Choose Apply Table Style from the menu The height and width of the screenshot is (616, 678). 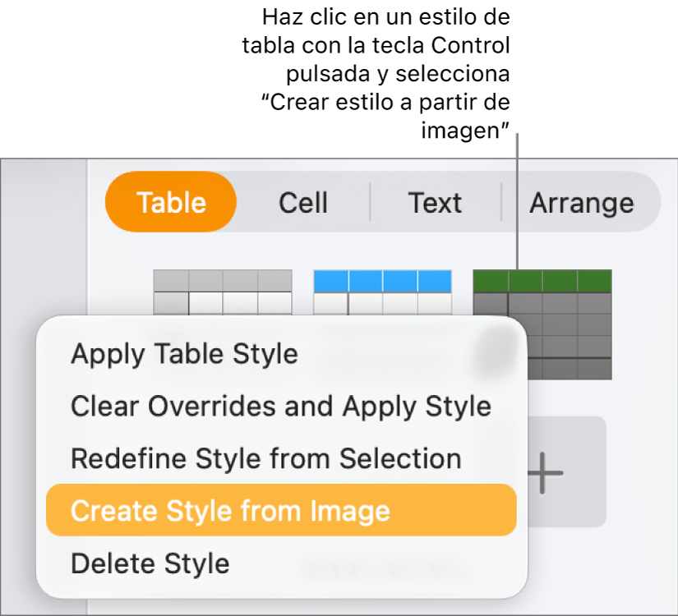[x=184, y=354]
